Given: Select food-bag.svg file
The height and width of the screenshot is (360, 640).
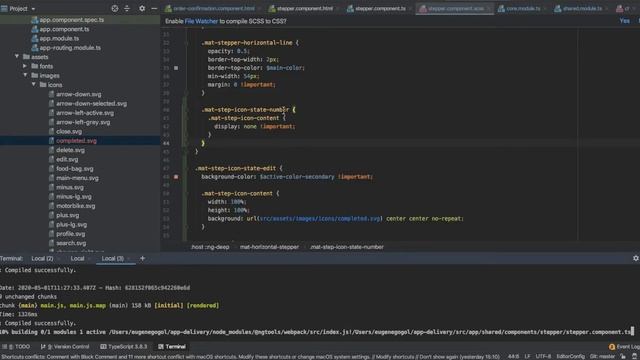Looking at the screenshot, I should [74, 169].
